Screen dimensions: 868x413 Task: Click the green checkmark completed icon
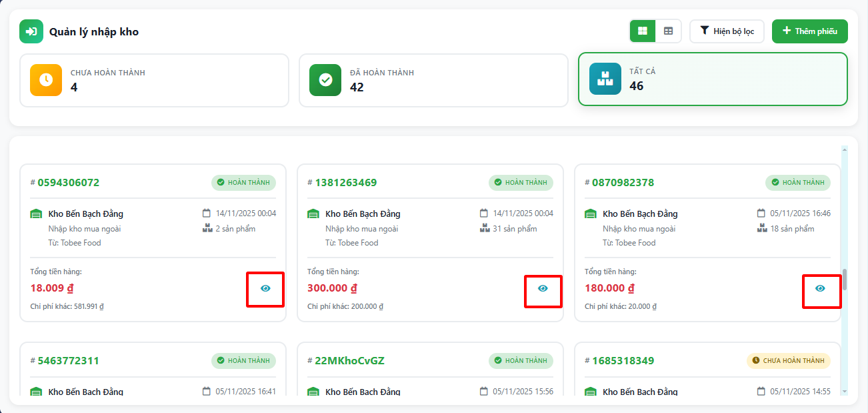[325, 80]
